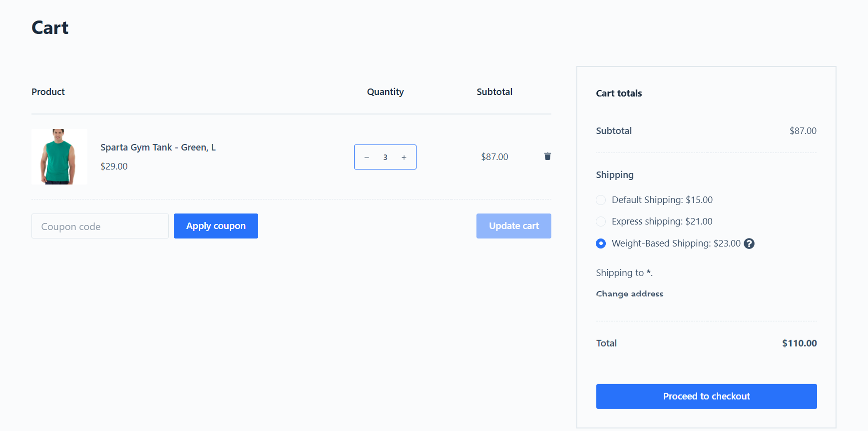Proceed to checkout

point(706,396)
